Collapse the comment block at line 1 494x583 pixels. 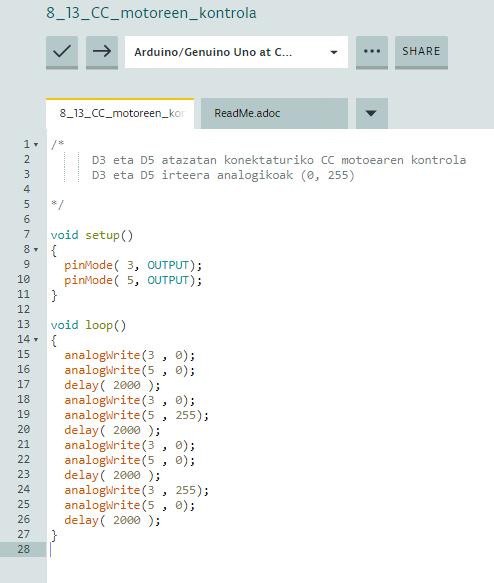(x=36, y=144)
